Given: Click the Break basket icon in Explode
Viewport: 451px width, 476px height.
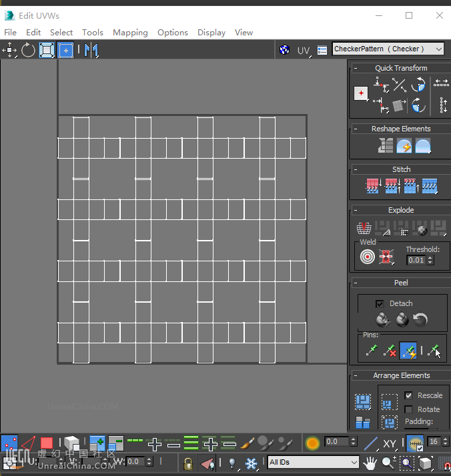Looking at the screenshot, I should click(x=364, y=228).
